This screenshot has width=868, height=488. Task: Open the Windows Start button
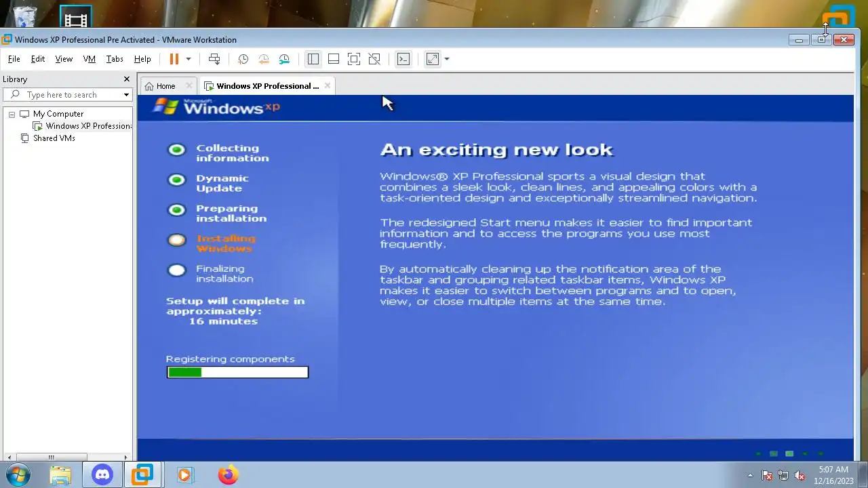point(18,475)
